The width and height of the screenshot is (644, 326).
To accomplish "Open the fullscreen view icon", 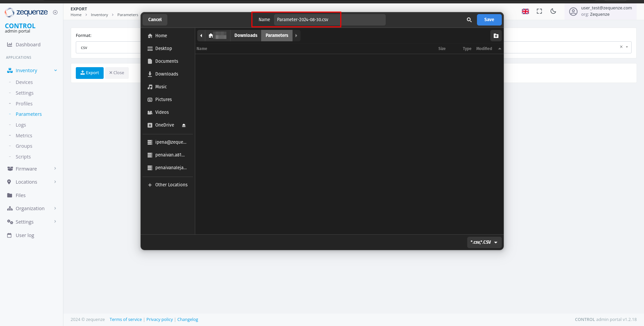I will (539, 11).
